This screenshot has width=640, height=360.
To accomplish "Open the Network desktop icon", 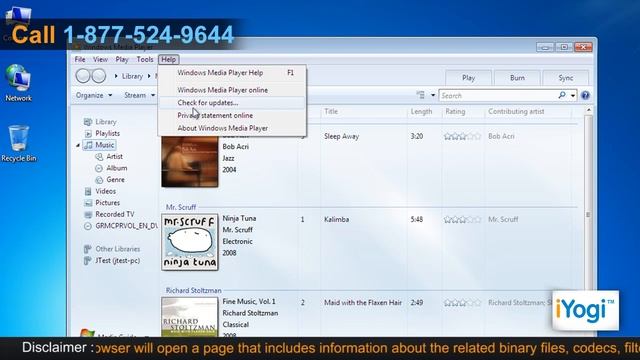I will click(18, 83).
